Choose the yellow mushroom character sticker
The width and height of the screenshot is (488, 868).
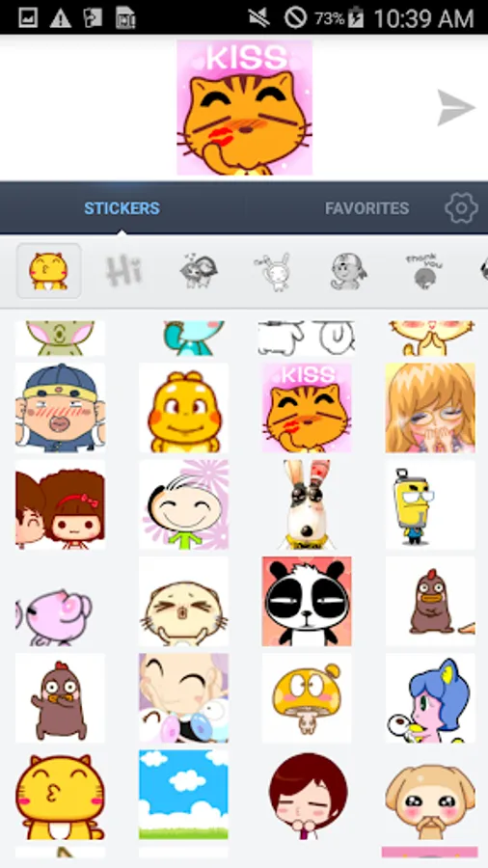pos(307,697)
